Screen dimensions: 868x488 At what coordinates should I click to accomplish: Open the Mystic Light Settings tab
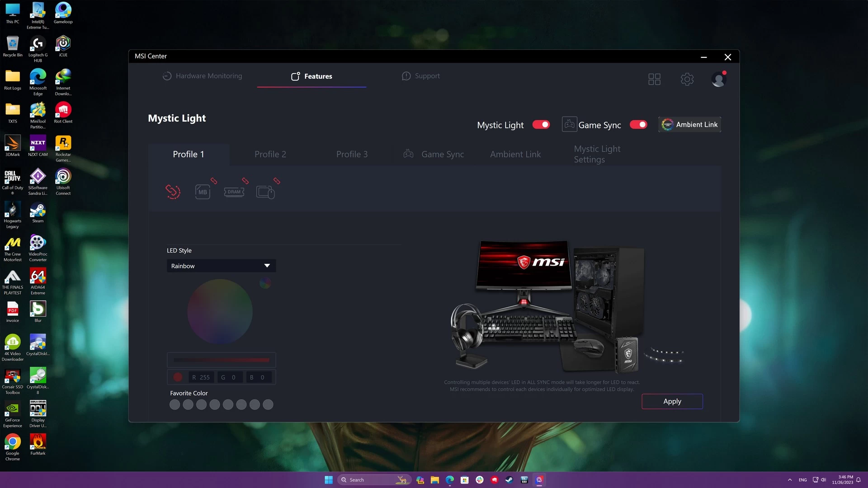tap(597, 154)
